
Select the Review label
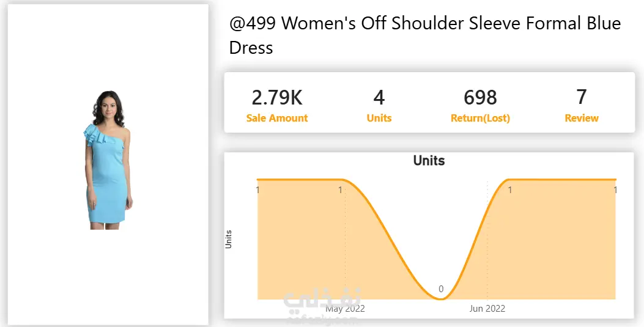pyautogui.click(x=581, y=118)
